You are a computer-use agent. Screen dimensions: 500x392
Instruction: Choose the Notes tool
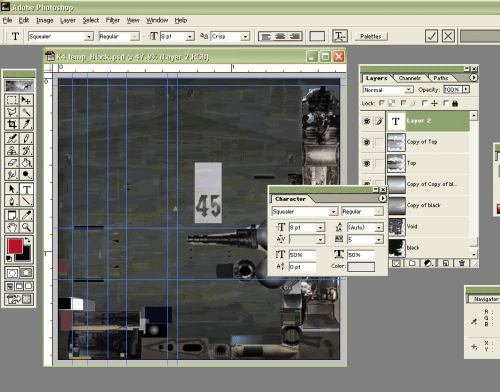coord(12,215)
